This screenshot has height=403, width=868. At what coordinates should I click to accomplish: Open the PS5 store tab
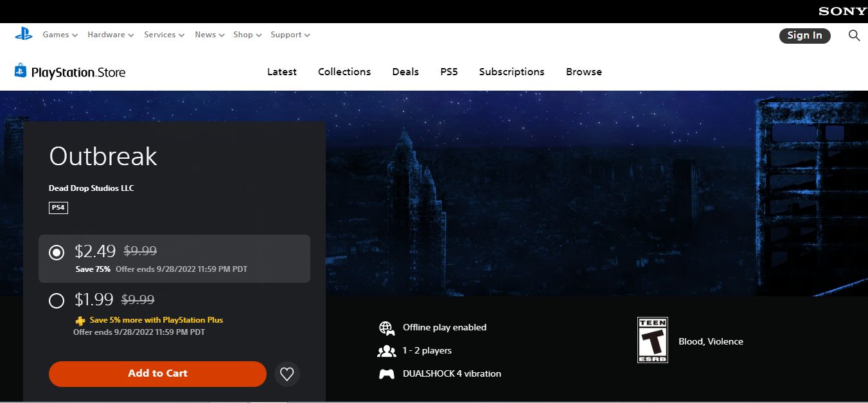tap(449, 72)
